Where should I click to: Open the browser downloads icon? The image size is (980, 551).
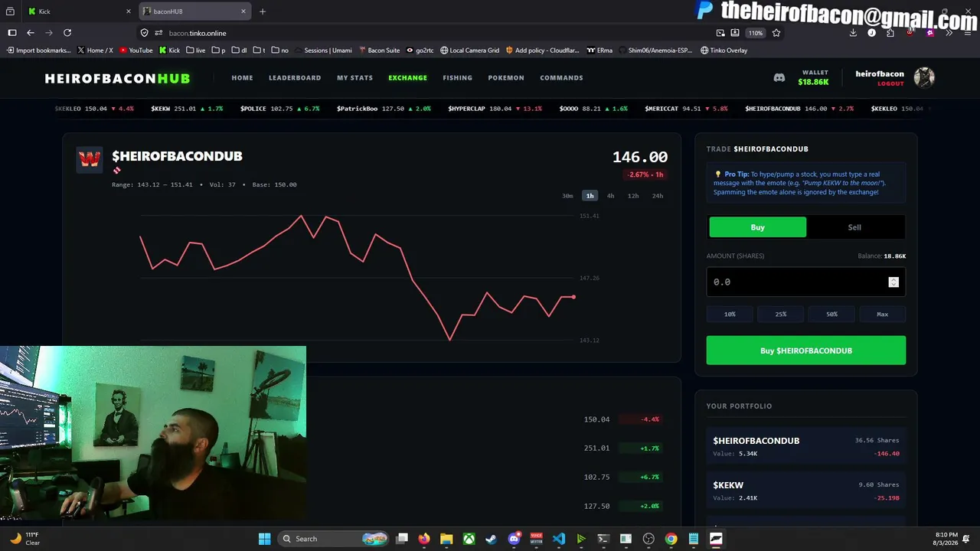pyautogui.click(x=853, y=33)
